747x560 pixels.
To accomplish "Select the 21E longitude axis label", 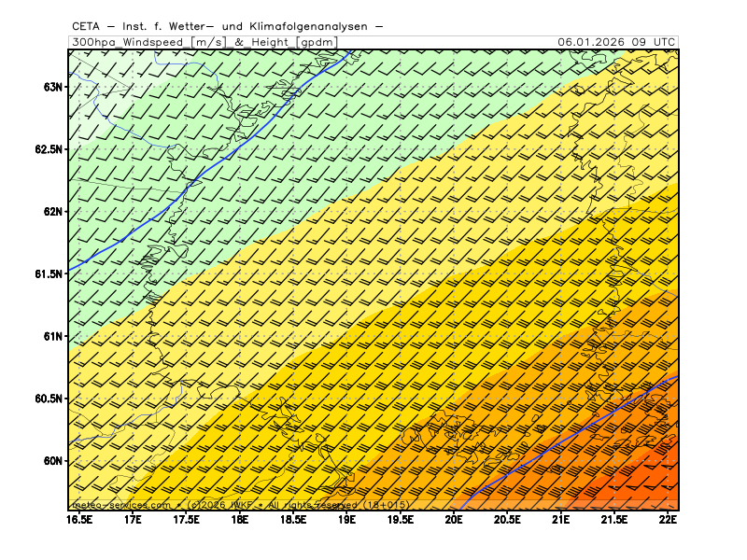I will 561,518.
